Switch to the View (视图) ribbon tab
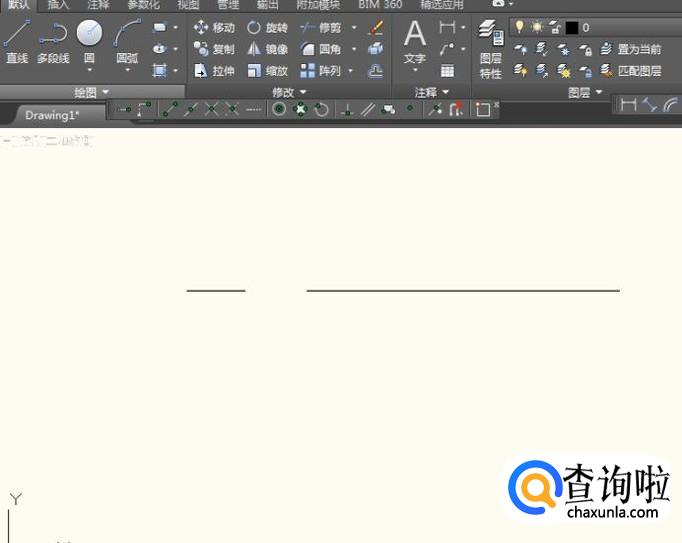682x543 pixels. click(188, 5)
